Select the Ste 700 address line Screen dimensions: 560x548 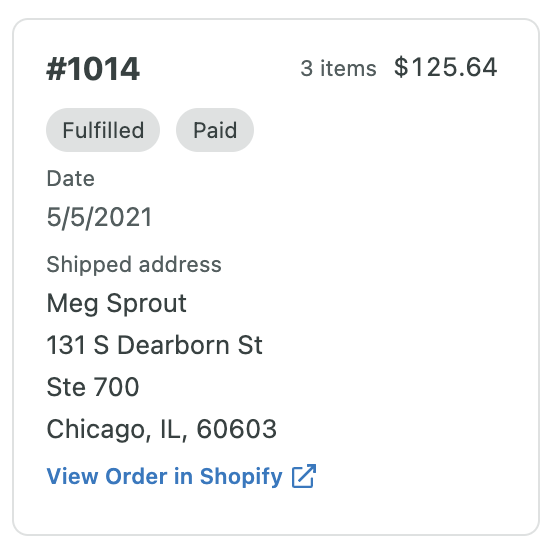tap(93, 387)
